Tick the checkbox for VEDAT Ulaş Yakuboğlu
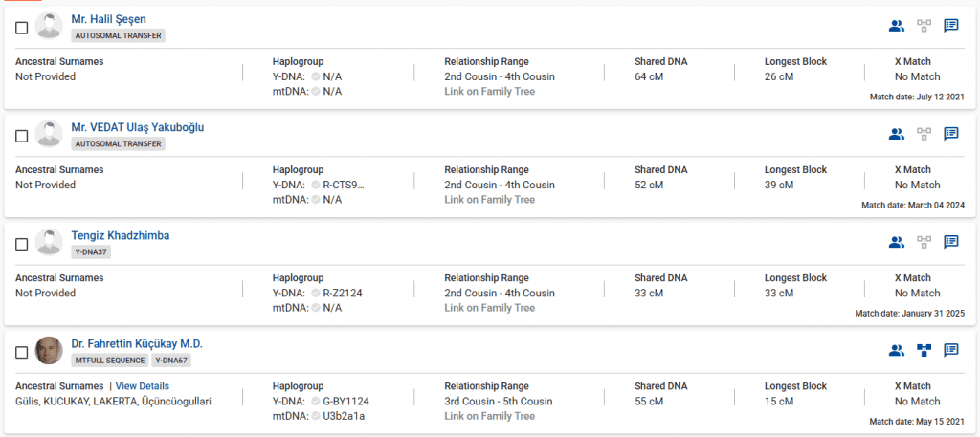Screen dimensions: 980x437 point(22,136)
